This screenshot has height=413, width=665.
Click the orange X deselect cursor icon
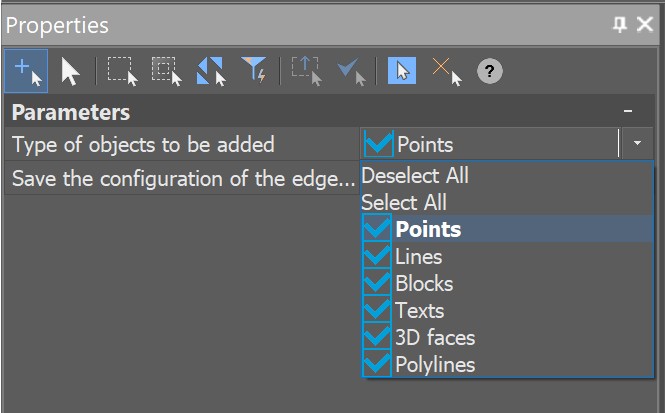point(446,71)
